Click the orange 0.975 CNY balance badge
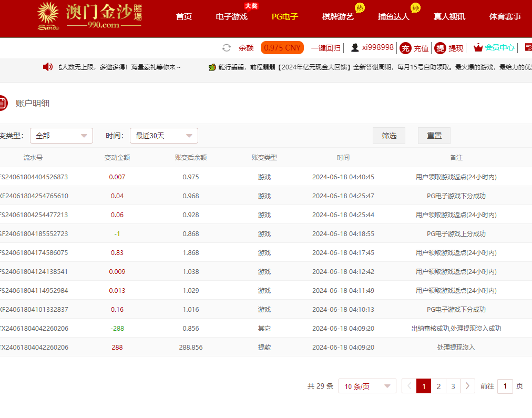 pyautogui.click(x=282, y=48)
